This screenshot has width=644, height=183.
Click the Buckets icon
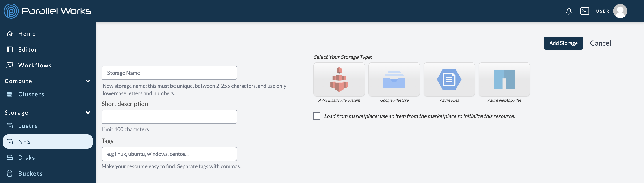pyautogui.click(x=10, y=173)
